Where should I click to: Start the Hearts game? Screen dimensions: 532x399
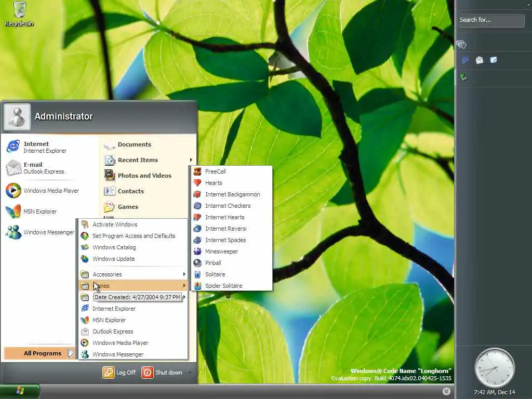tap(232, 183)
